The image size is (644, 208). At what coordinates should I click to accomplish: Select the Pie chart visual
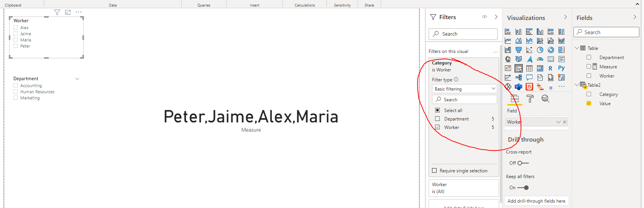click(540, 50)
